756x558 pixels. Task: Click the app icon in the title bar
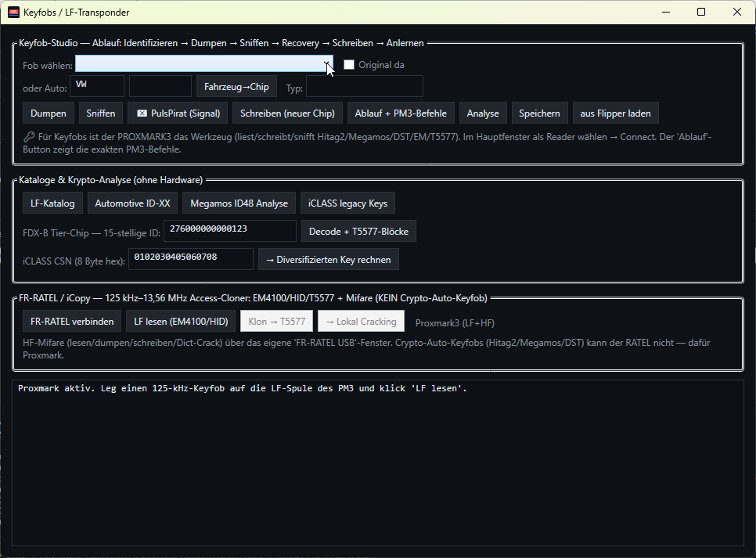pyautogui.click(x=14, y=12)
